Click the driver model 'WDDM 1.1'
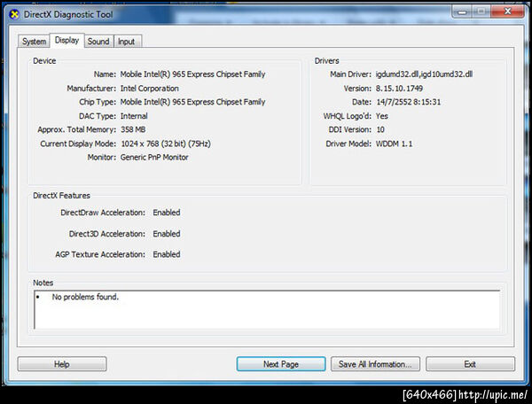The width and height of the screenshot is (532, 404). click(x=395, y=144)
